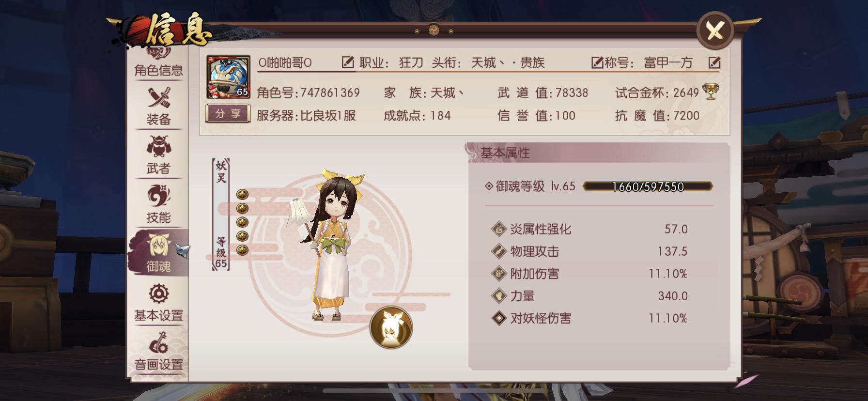Select the 御魂 sidebar tab
This screenshot has height=401, width=868.
tap(158, 252)
